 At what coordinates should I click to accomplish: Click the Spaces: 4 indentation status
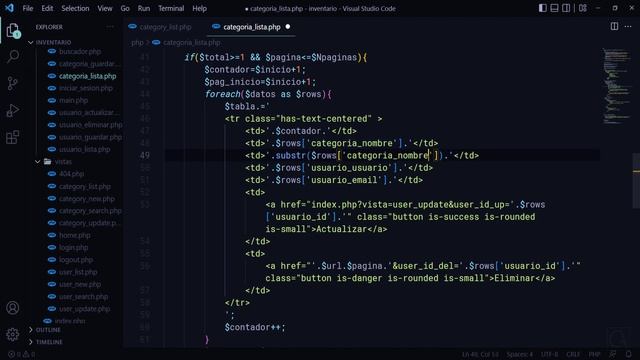click(x=520, y=354)
